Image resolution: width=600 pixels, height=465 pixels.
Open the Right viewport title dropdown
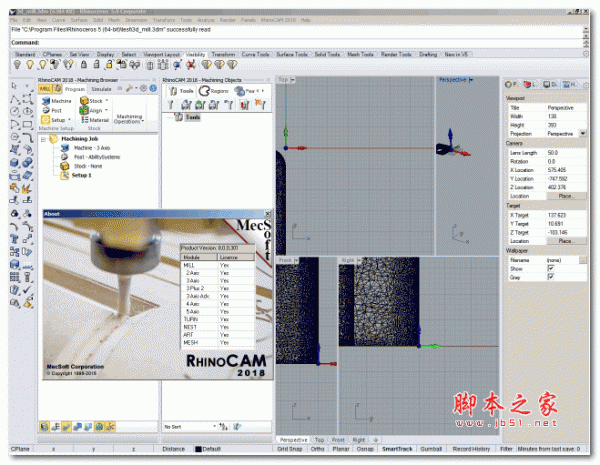point(359,260)
